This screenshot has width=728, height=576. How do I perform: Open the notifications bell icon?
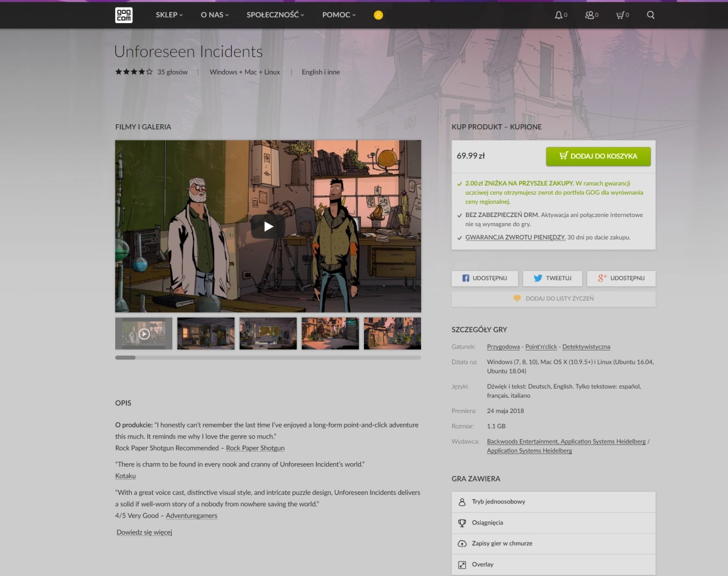pos(559,15)
